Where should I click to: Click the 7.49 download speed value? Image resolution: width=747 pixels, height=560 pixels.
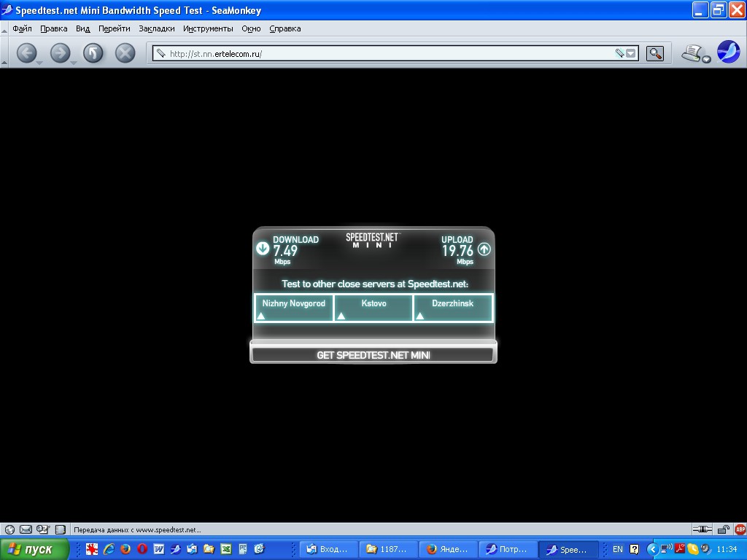coord(285,251)
